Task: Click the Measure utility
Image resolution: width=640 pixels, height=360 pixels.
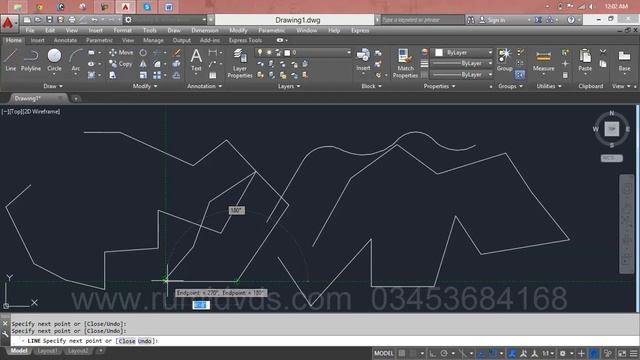Action: click(x=544, y=60)
